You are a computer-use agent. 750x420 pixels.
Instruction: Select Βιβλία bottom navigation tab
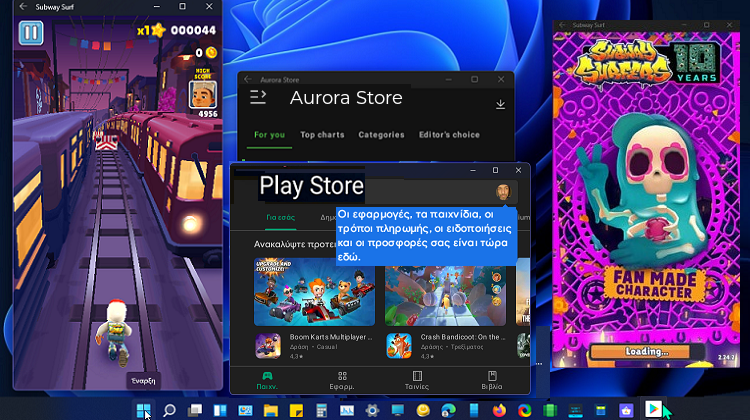coord(492,381)
